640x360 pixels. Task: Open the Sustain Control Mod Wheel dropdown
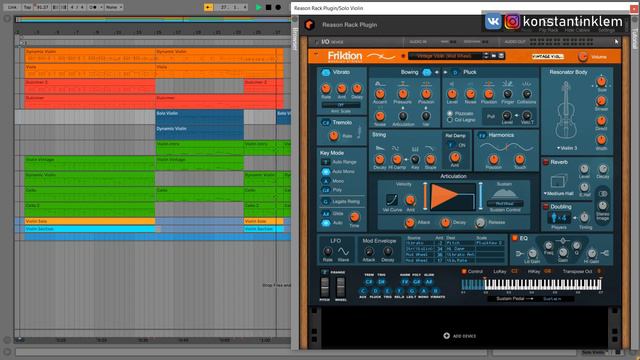point(504,203)
